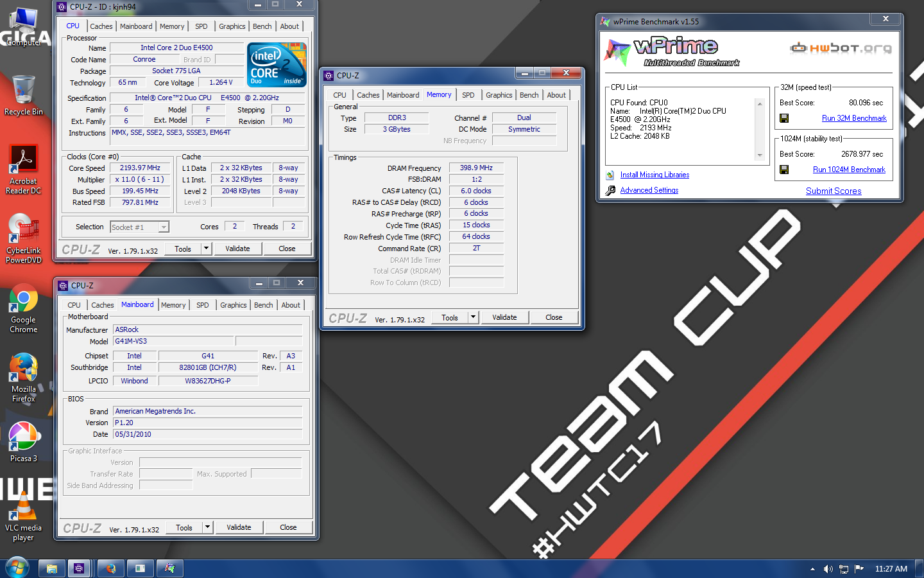Save the 32M benchmark score floppy icon
This screenshot has width=924, height=578.
(784, 118)
